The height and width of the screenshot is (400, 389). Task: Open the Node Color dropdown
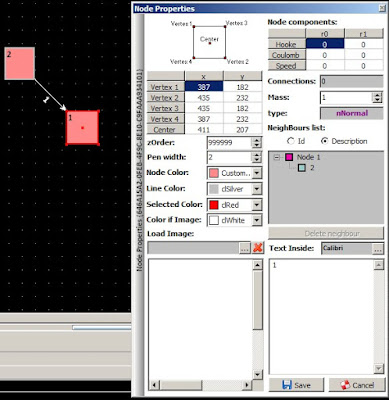pos(256,173)
